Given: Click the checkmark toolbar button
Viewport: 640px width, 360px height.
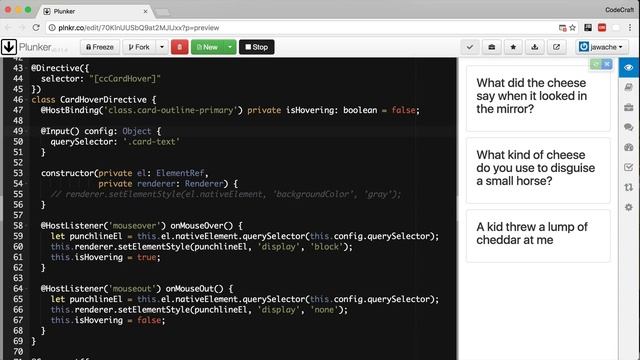Looking at the screenshot, I should [470, 47].
